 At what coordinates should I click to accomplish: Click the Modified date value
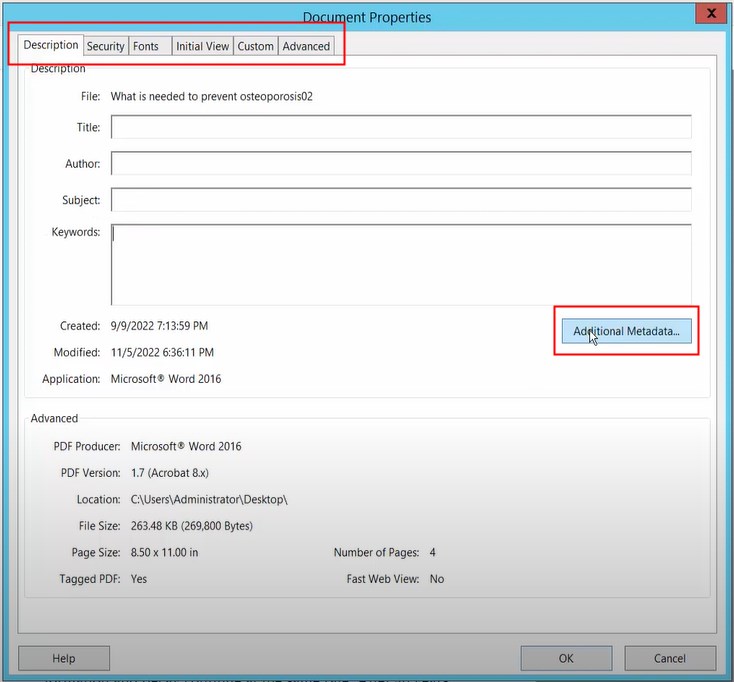point(162,352)
